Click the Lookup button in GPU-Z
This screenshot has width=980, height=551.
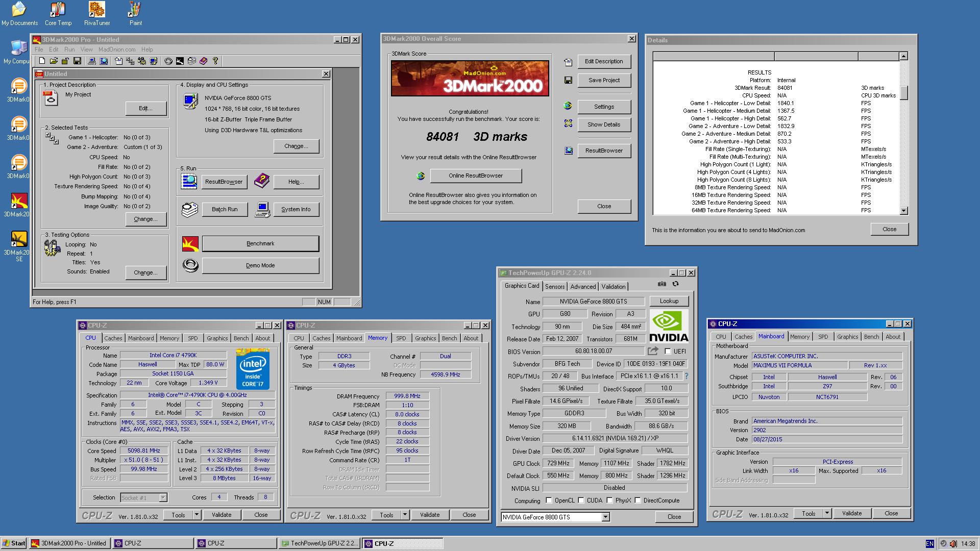pyautogui.click(x=669, y=301)
